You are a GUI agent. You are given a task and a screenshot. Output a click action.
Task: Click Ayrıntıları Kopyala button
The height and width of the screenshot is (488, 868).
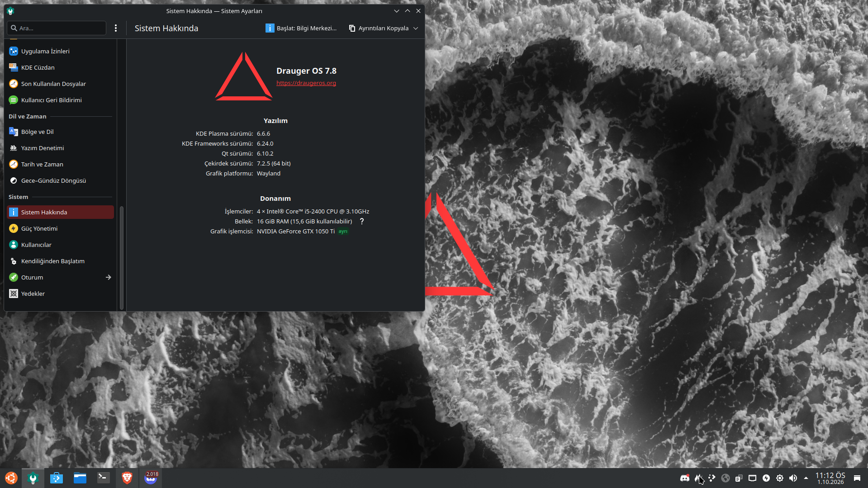pyautogui.click(x=379, y=28)
